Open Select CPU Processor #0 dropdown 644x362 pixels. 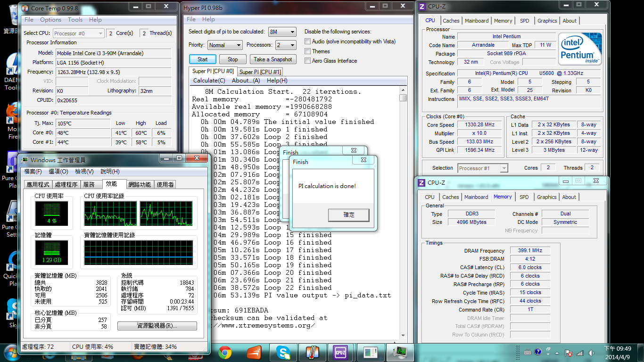[78, 33]
